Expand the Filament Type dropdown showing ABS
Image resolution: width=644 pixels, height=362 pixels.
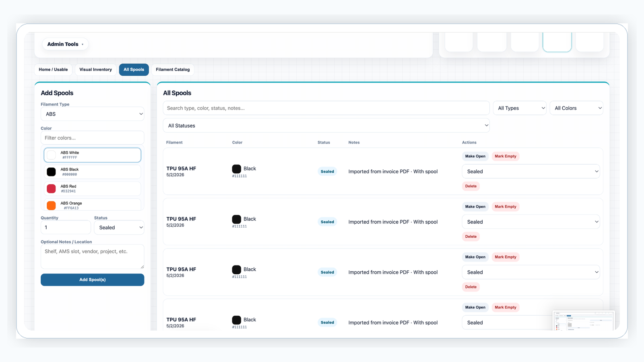point(92,114)
